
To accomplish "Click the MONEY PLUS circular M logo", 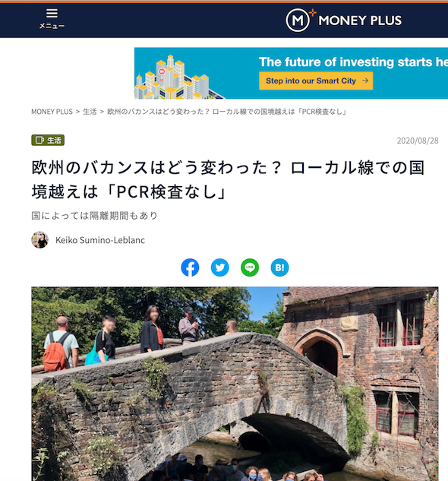I will pos(298,21).
